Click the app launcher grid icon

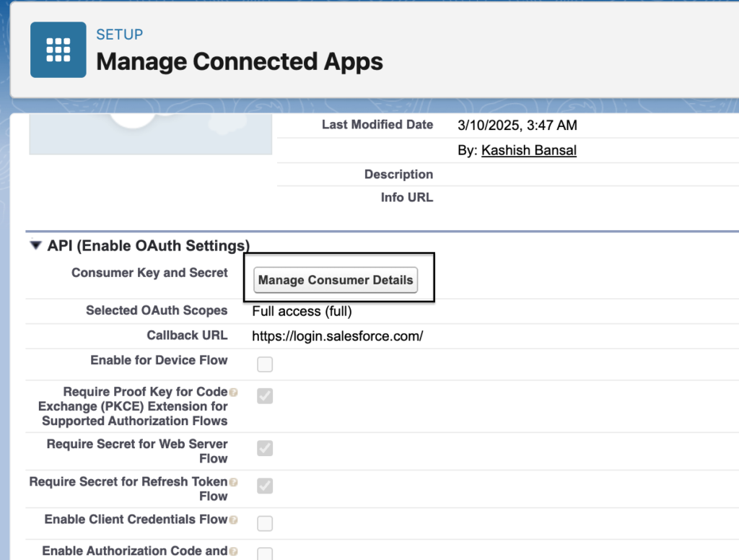(58, 49)
